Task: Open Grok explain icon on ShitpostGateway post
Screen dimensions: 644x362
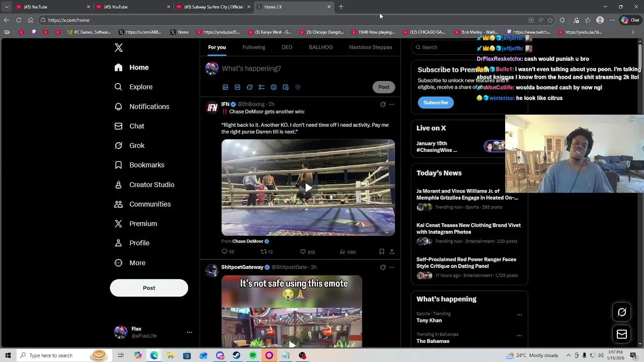Action: [x=383, y=267]
